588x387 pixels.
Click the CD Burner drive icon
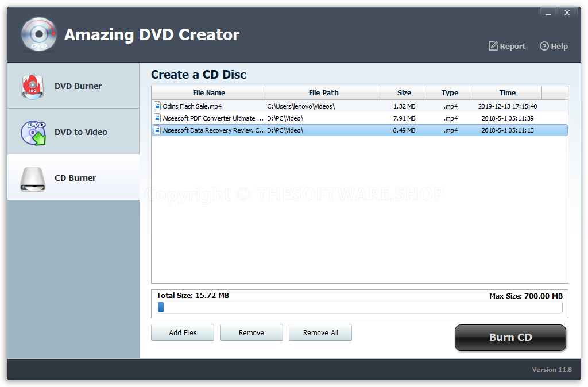[33, 177]
